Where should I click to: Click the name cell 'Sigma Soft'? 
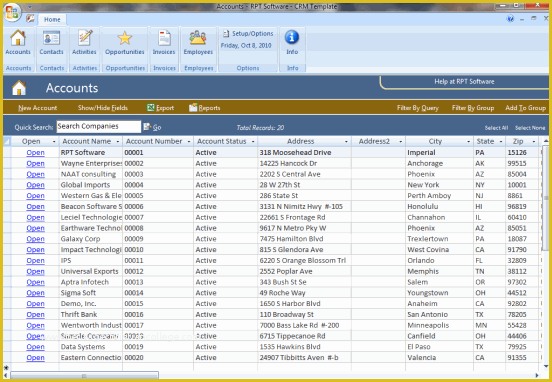click(x=91, y=293)
